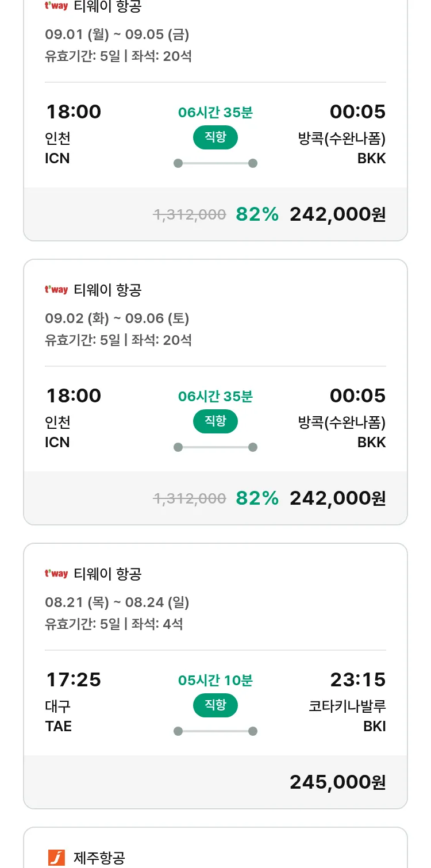Click the 17:25 Daegu departure time
Image resolution: width=431 pixels, height=868 pixels.
point(74,679)
